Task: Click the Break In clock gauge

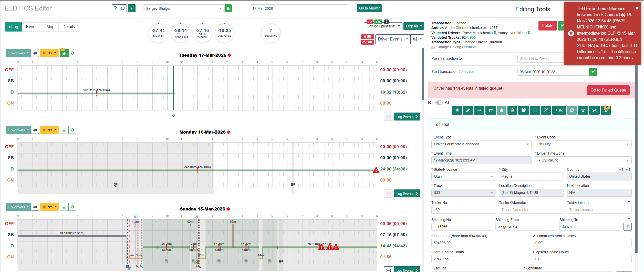Action: point(158,33)
